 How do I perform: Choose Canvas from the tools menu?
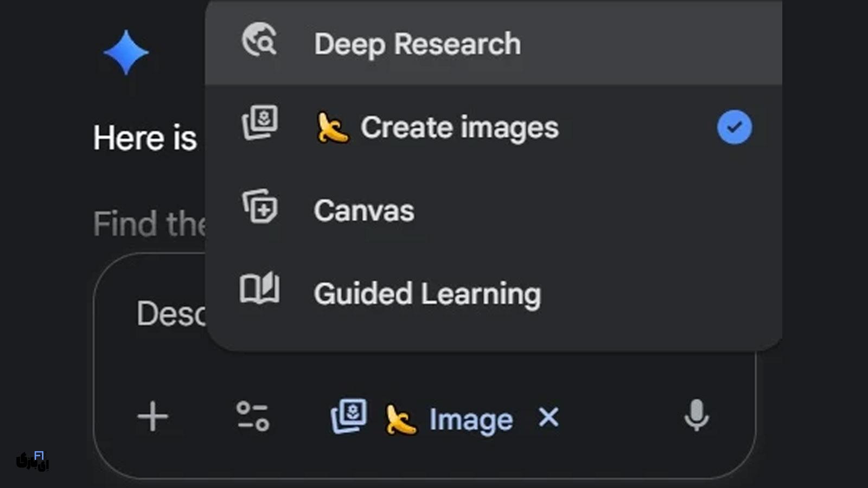click(363, 210)
